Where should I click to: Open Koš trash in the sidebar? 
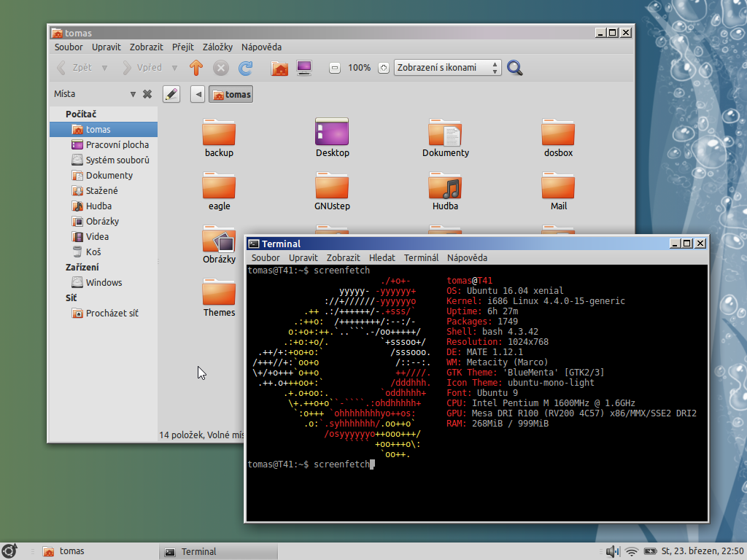click(104, 252)
